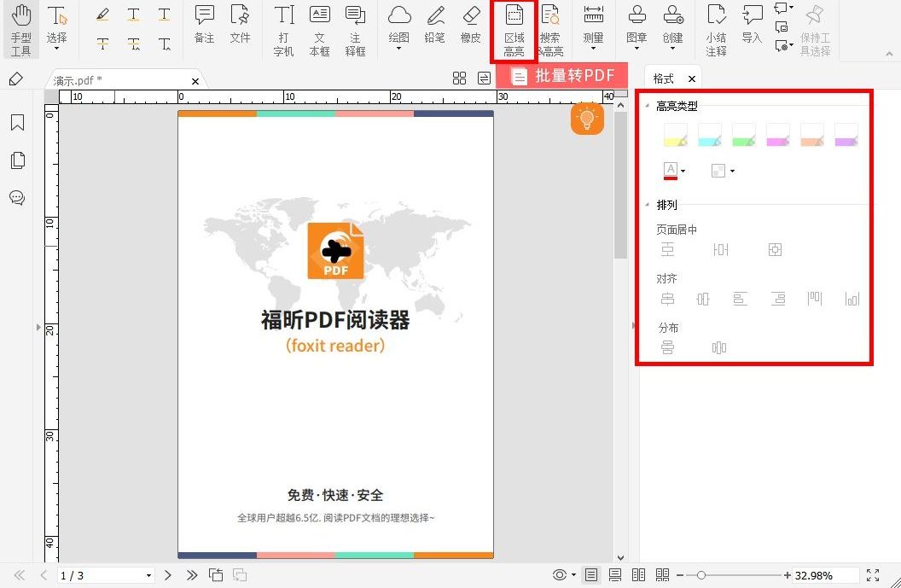Viewport: 901px width, 588px height.
Task: Switch to facing pages view
Action: coord(638,575)
